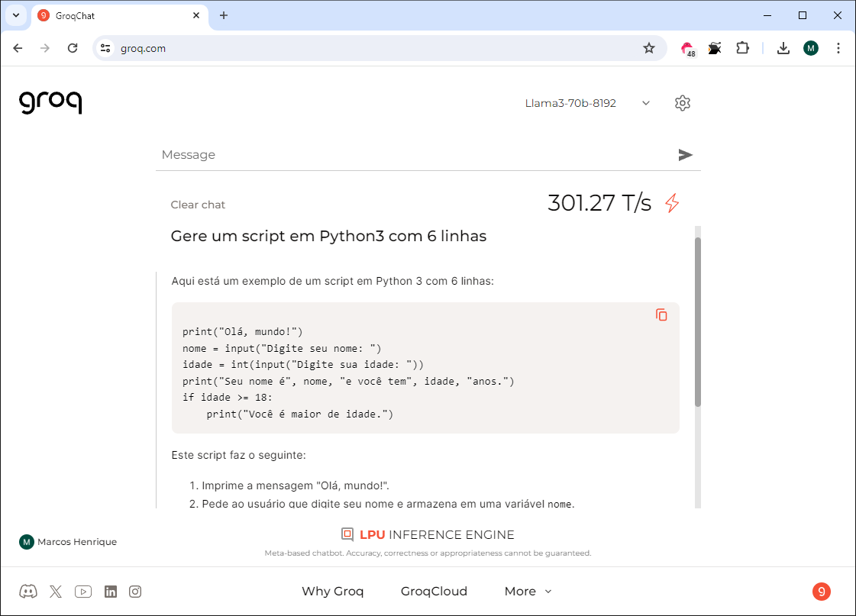Viewport: 856px width, 616px height.
Task: Open the browser Extensions puzzle icon
Action: [x=742, y=48]
